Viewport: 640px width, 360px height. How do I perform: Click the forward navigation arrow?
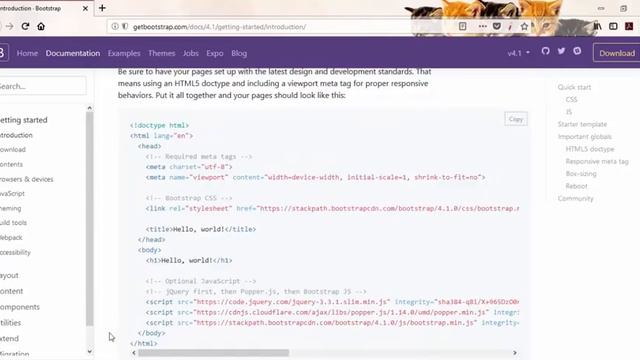(x=9, y=27)
